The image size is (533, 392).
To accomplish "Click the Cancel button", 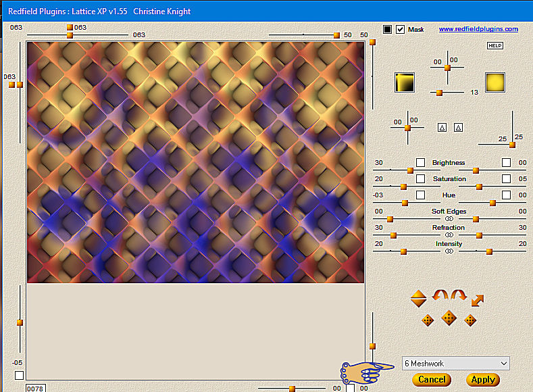I will pos(432,379).
